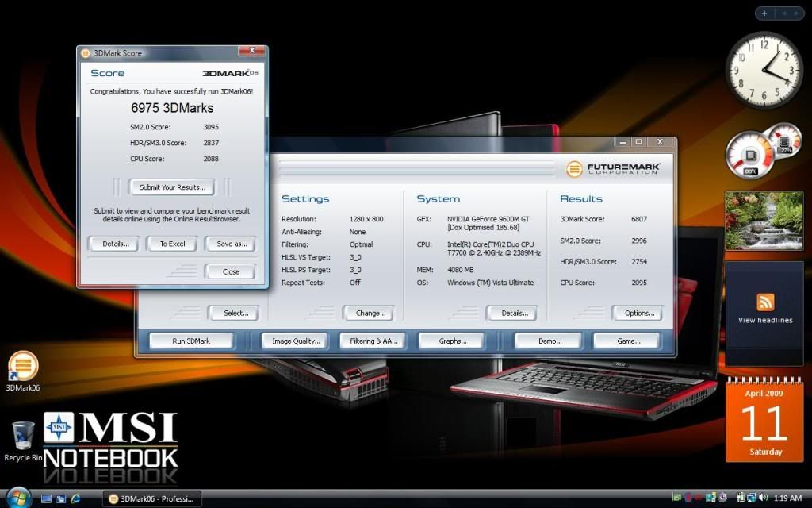Click the 3DMark Score 6807 value in Results
The height and width of the screenshot is (508, 812).
[x=639, y=219]
